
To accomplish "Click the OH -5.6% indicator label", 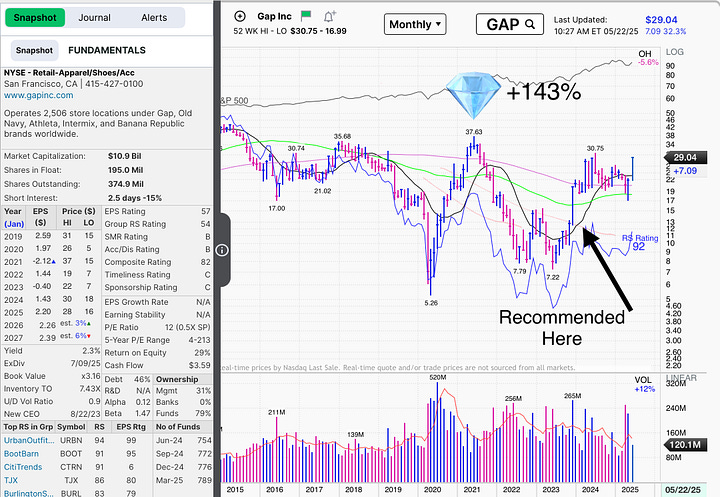I will [x=648, y=58].
